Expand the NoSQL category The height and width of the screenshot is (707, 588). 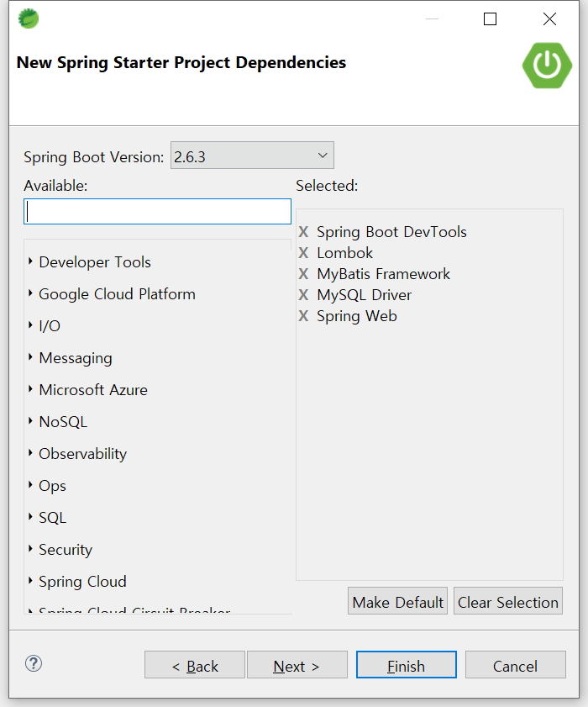[31, 421]
